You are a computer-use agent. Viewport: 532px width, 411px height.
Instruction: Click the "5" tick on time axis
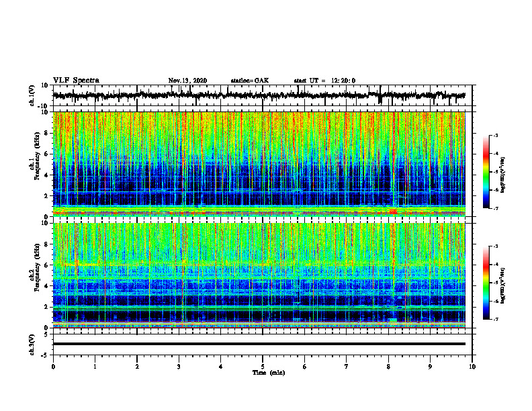click(263, 367)
